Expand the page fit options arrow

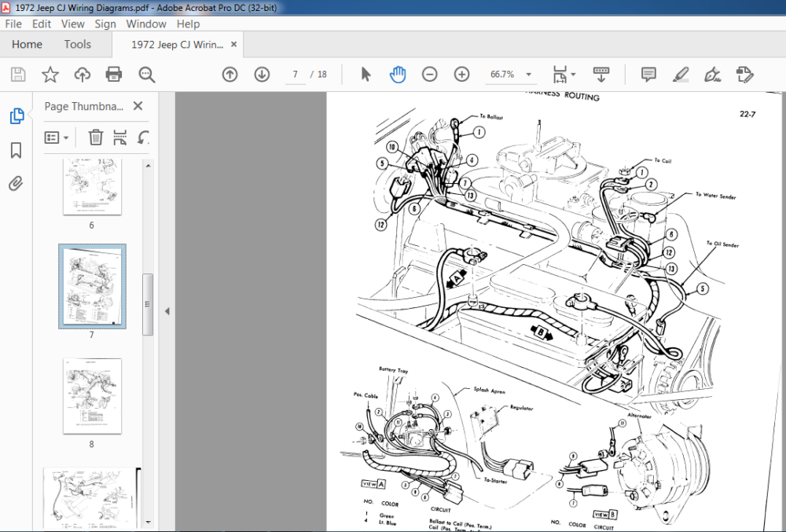click(x=574, y=75)
